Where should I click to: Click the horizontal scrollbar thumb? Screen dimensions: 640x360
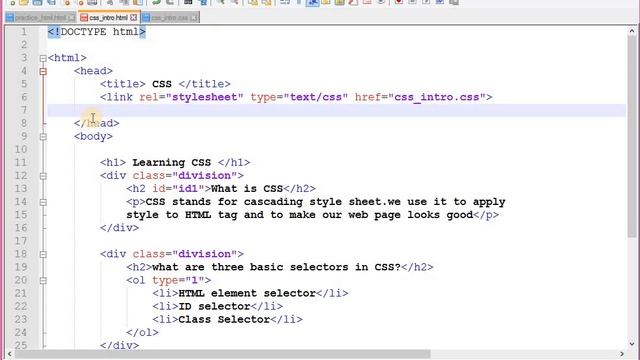(222, 354)
